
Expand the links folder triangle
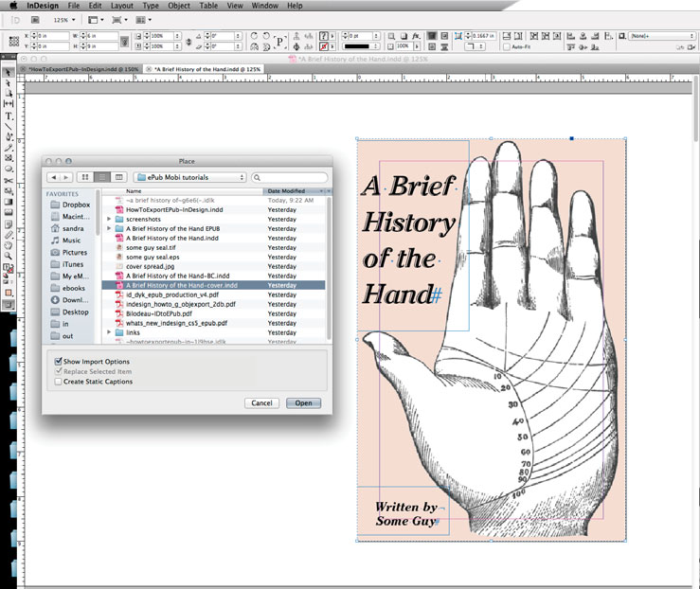110,332
